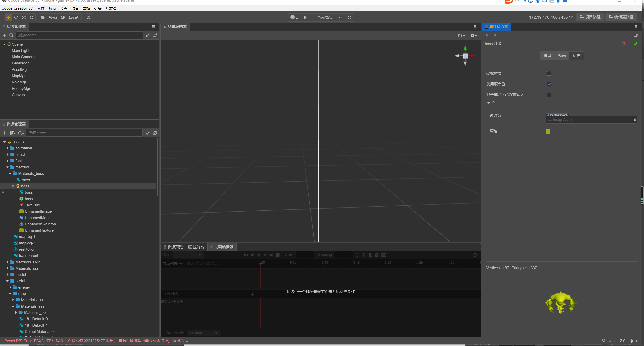Switch to the 模型 tab

(x=547, y=56)
